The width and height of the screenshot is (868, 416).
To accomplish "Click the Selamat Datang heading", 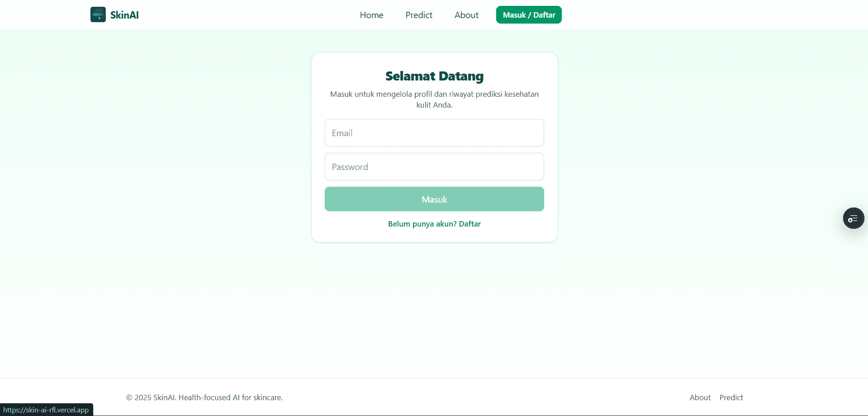I will tap(434, 76).
